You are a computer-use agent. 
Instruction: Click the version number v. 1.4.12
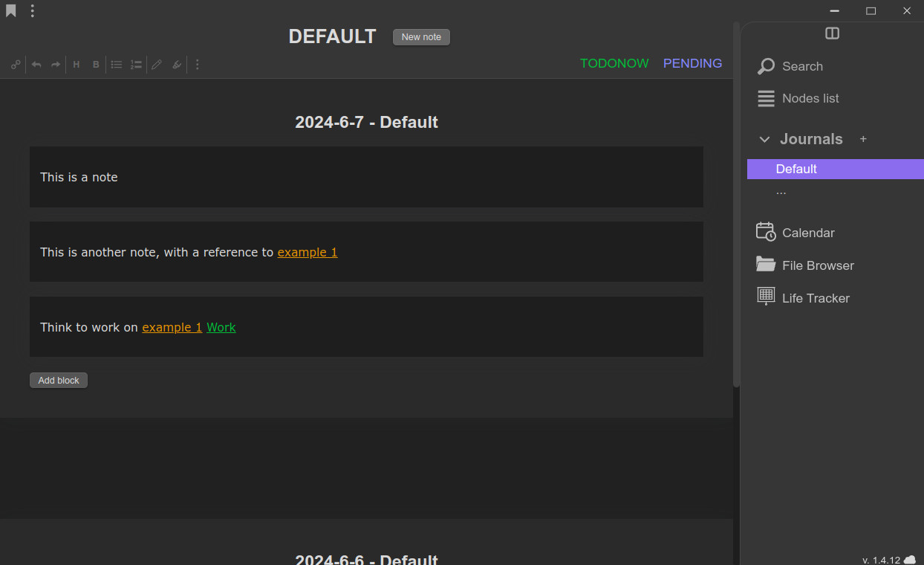click(881, 560)
